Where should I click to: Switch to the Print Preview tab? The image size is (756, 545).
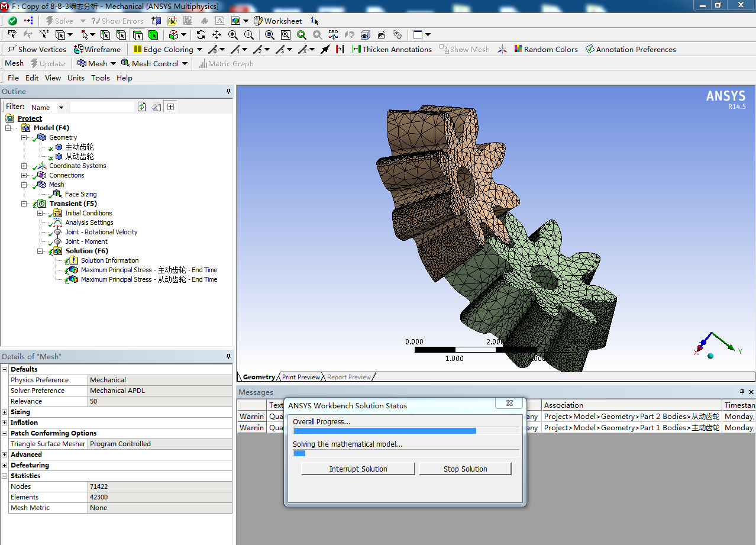coord(301,377)
